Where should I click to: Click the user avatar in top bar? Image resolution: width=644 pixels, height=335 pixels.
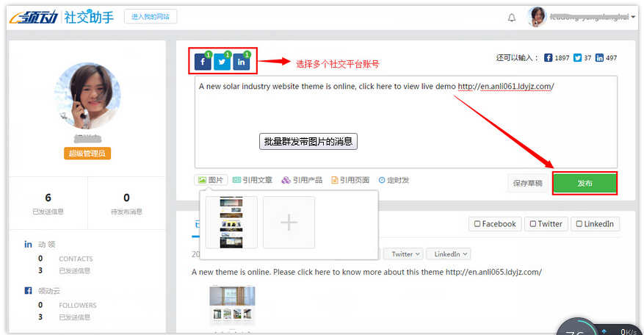click(x=537, y=17)
